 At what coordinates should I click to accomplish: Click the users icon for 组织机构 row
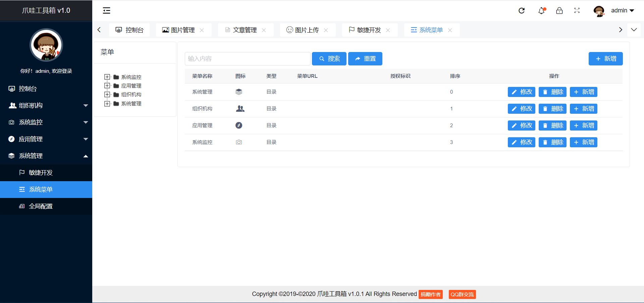coord(240,108)
